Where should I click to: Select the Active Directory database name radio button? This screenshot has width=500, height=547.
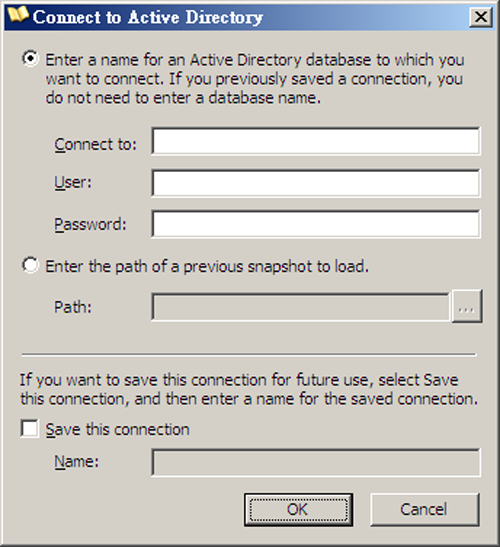[x=30, y=58]
